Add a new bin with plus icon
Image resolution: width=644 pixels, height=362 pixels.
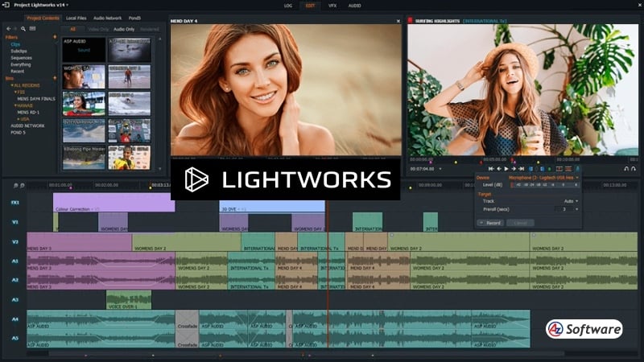55,78
